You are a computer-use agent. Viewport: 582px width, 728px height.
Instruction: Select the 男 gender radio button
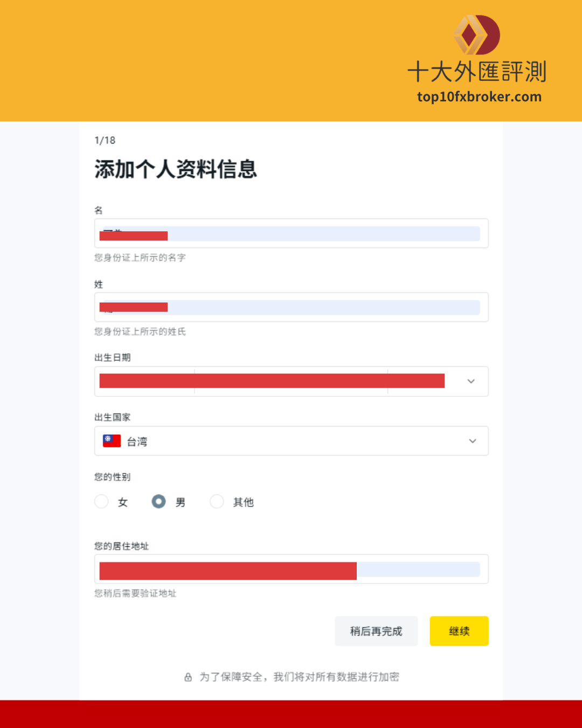click(158, 502)
